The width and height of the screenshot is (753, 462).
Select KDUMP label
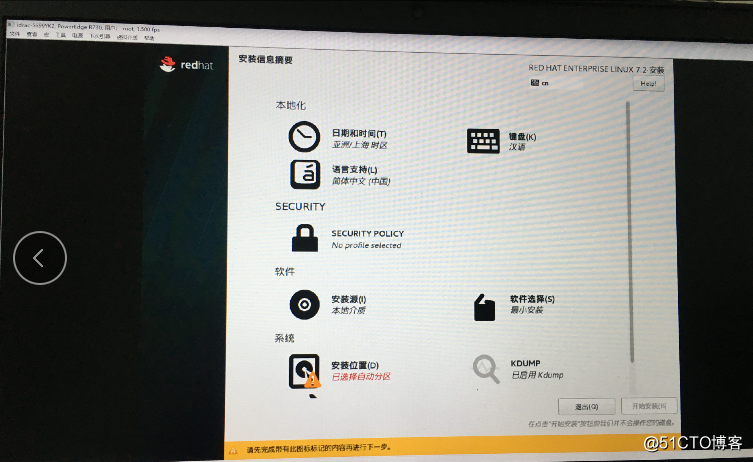pyautogui.click(x=525, y=363)
